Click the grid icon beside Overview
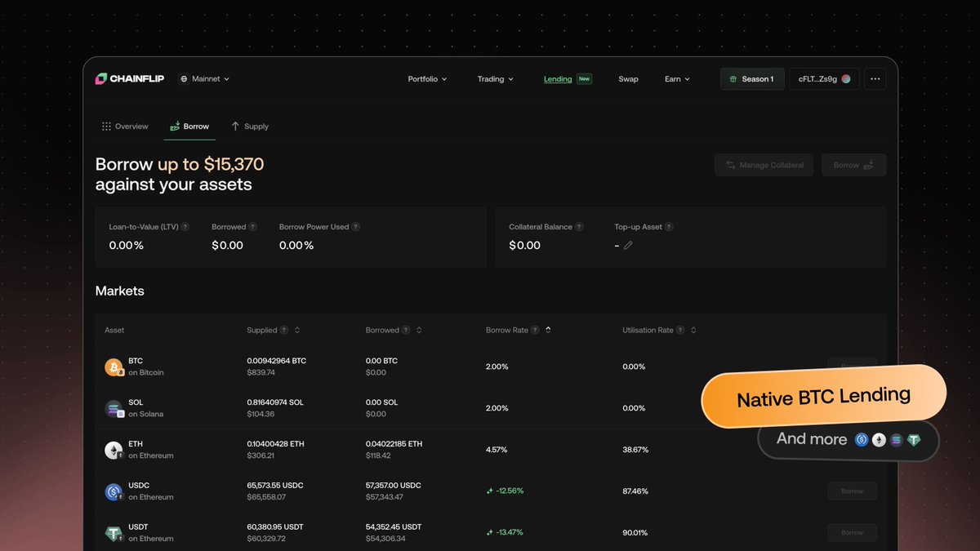The image size is (980, 551). (105, 126)
